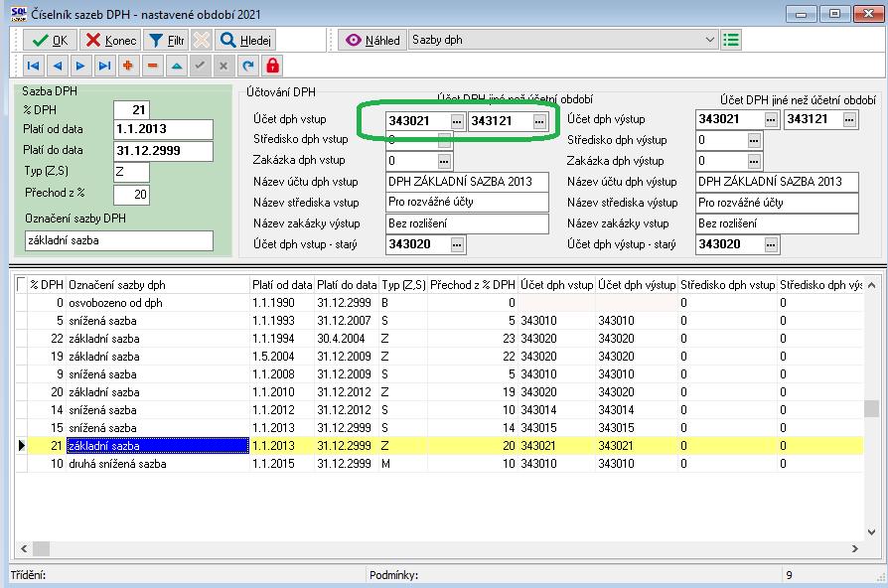
Task: Click the Název střediska výstup field
Action: (777, 203)
